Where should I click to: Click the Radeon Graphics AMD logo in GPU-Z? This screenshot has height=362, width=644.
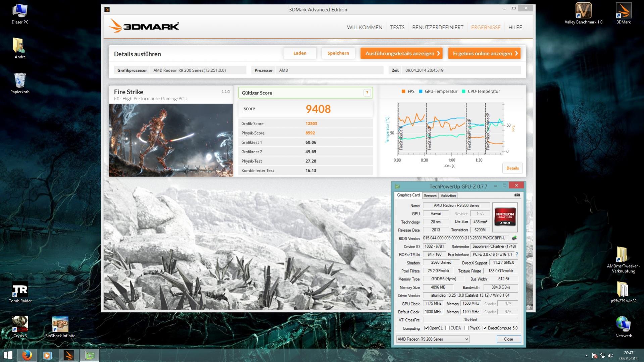pos(505,217)
